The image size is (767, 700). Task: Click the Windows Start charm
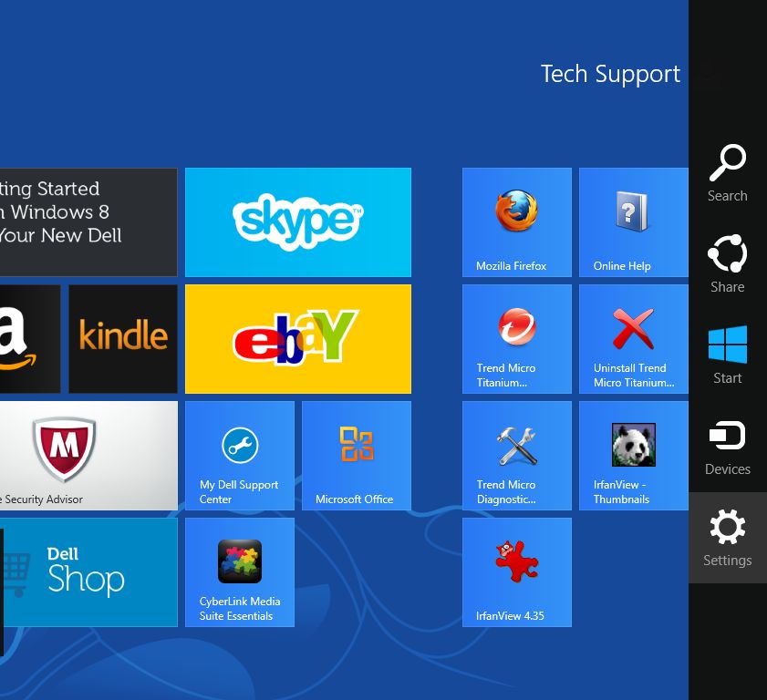tap(728, 355)
